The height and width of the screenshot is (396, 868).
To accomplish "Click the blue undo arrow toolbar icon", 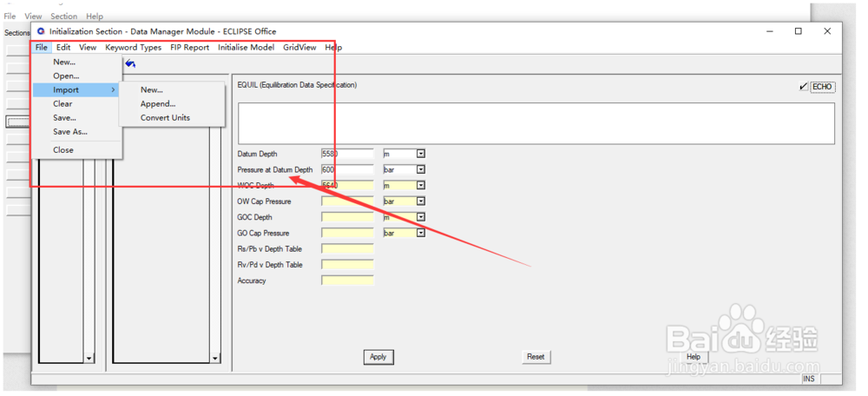I will point(131,64).
